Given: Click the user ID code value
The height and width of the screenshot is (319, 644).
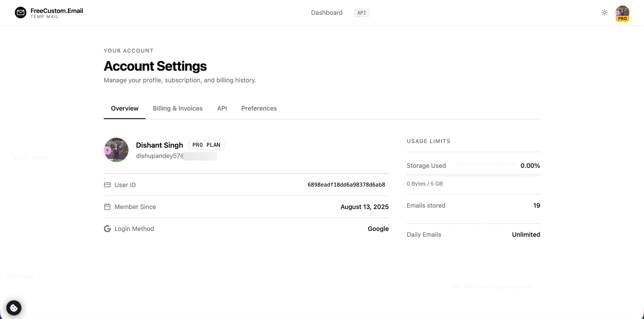Looking at the screenshot, I should point(346,185).
